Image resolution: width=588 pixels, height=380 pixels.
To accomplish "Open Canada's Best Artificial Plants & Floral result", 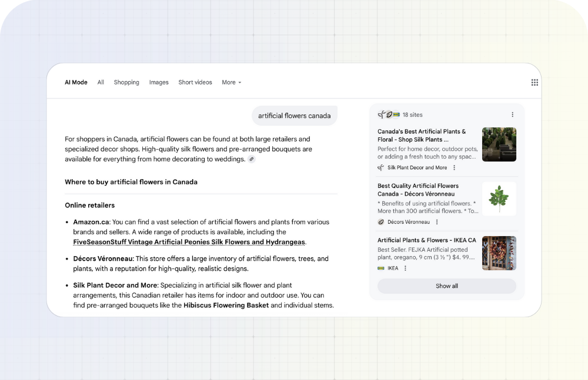I will (422, 136).
